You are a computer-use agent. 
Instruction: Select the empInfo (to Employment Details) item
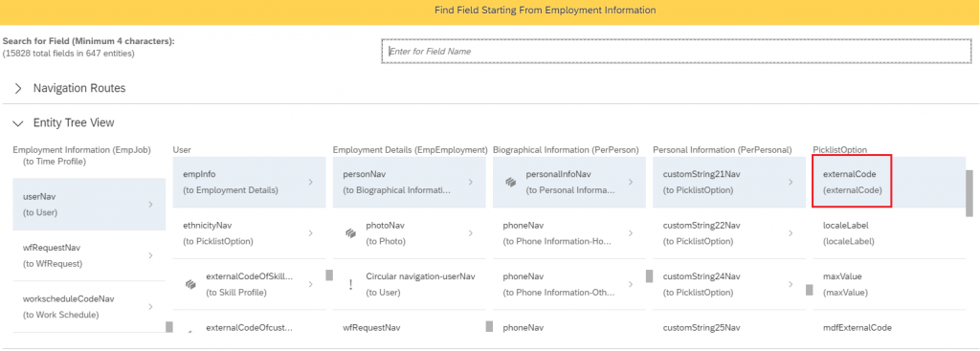tap(249, 182)
